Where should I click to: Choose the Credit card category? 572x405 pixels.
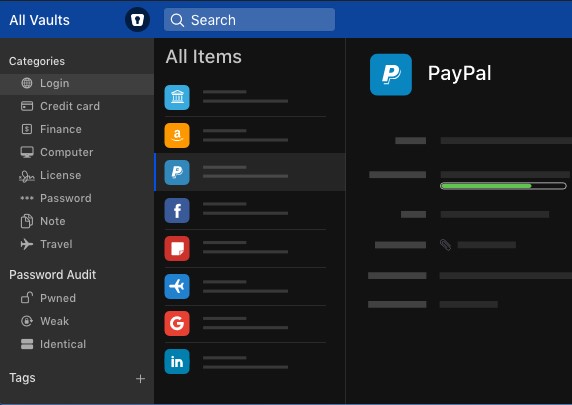[x=77, y=106]
